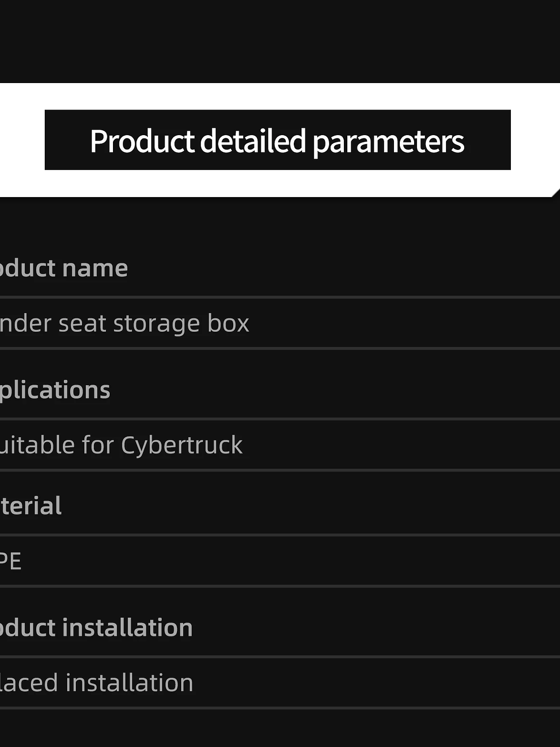Select the Applications row label
Viewport: 560px width, 747px height.
[x=55, y=390]
